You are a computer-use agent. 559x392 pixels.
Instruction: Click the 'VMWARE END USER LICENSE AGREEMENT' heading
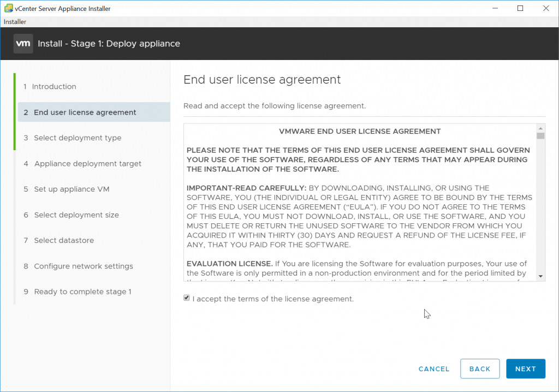click(x=360, y=132)
